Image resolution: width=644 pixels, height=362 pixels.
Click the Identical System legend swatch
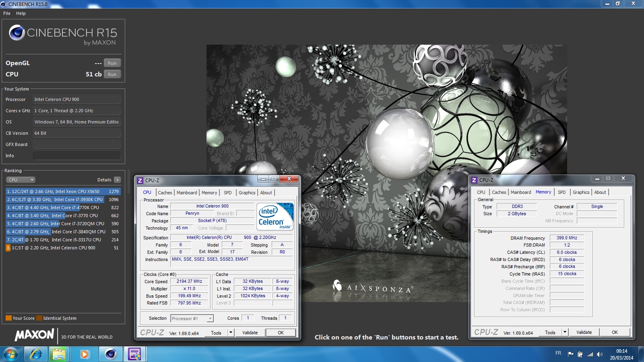coord(39,318)
